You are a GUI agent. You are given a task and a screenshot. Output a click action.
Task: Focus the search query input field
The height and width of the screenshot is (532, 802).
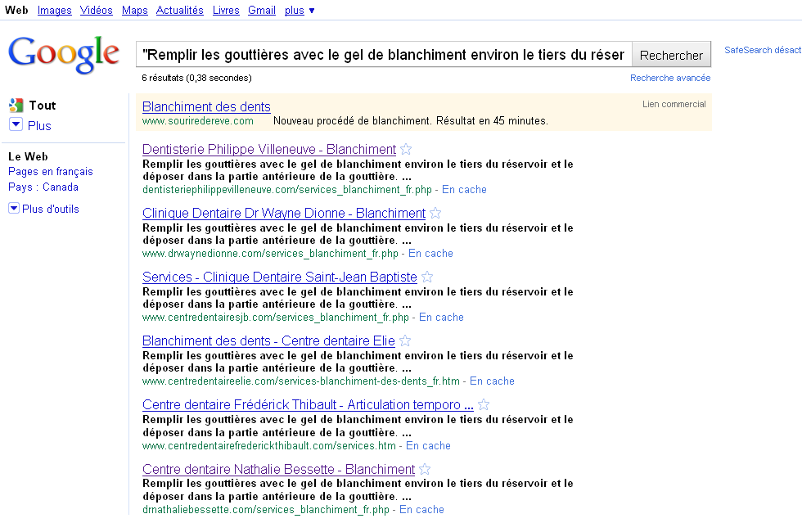coord(384,55)
